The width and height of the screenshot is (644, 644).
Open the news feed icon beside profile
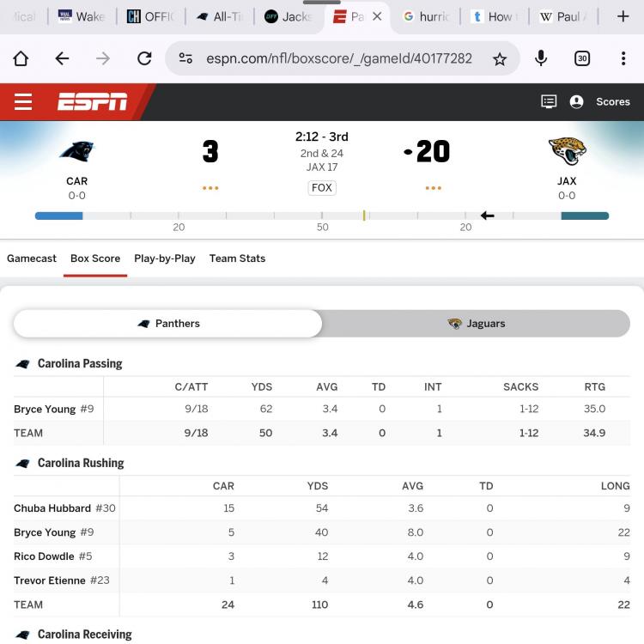pos(549,101)
